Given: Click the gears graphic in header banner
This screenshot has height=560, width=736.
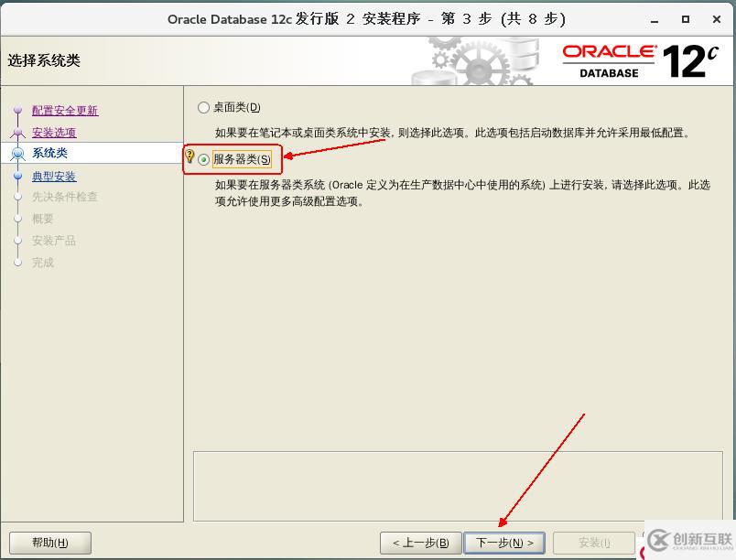Looking at the screenshot, I should pyautogui.click(x=474, y=61).
